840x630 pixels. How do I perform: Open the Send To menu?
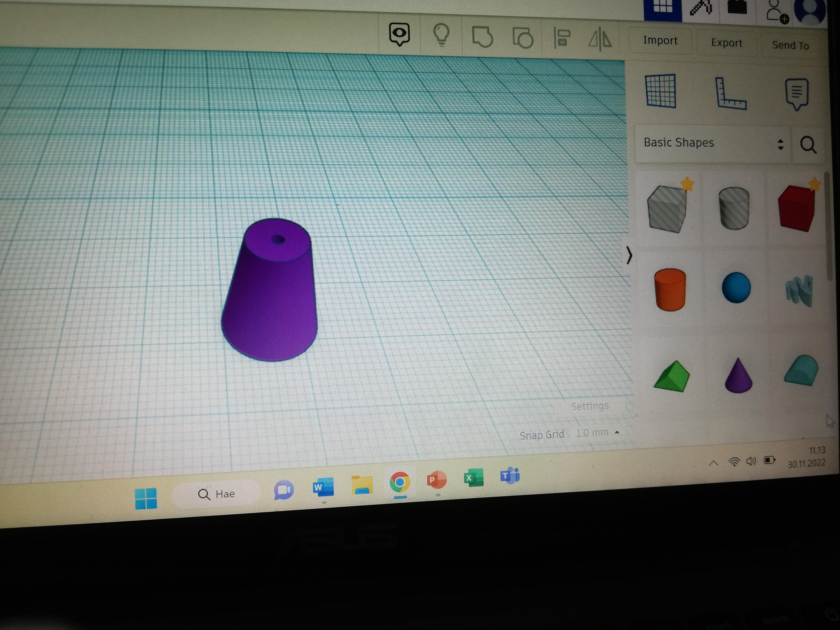pyautogui.click(x=790, y=46)
